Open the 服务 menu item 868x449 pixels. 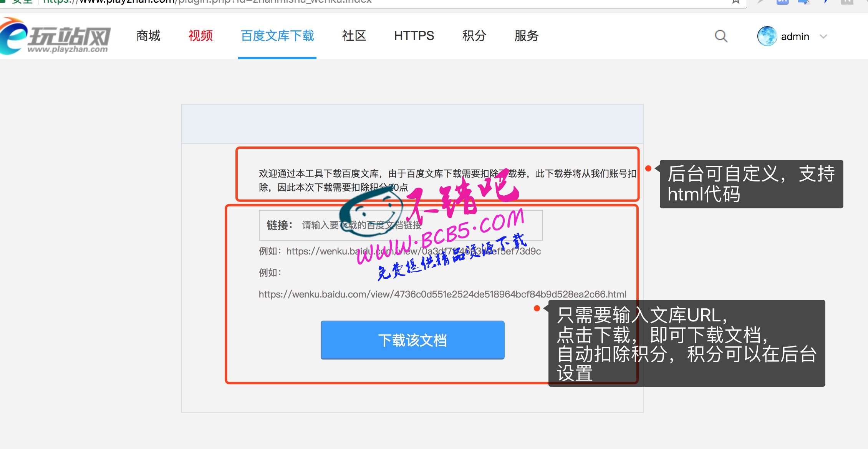tap(527, 36)
